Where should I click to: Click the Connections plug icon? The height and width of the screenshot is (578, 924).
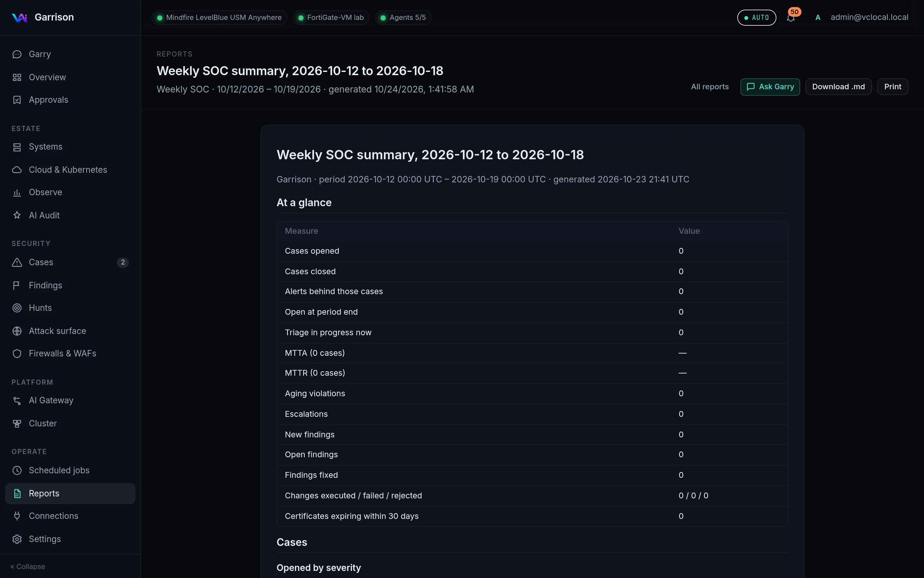coord(17,516)
